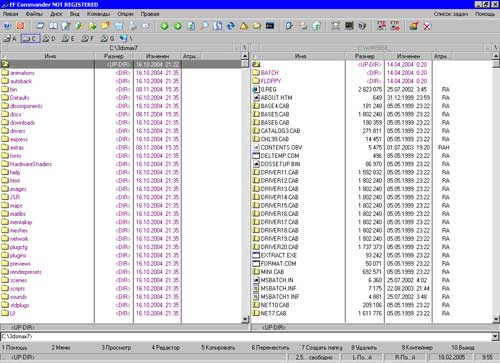Switch to floppy drive A
The image size is (500, 363).
pyautogui.click(x=10, y=39)
